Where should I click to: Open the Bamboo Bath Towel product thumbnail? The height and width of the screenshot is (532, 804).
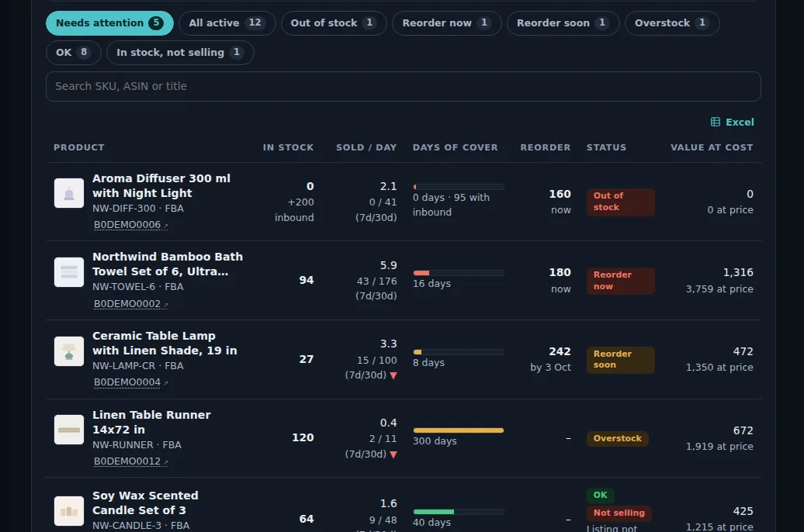click(x=69, y=272)
